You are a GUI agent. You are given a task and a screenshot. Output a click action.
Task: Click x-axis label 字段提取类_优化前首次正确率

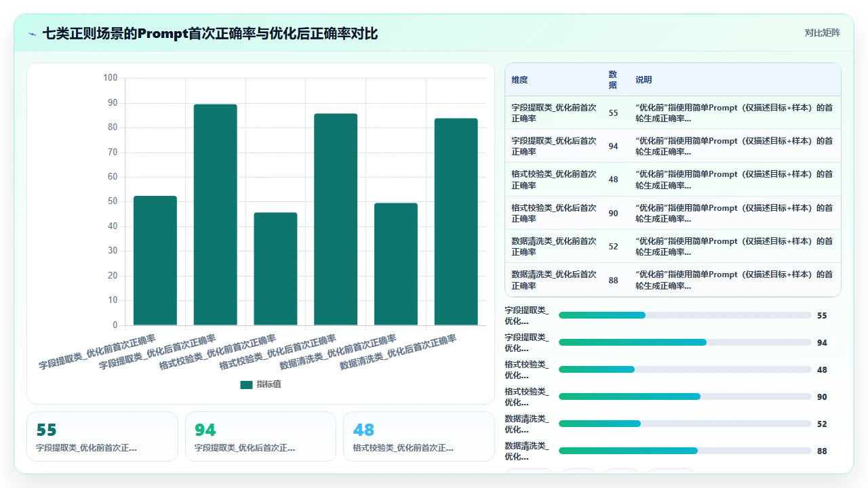97,351
